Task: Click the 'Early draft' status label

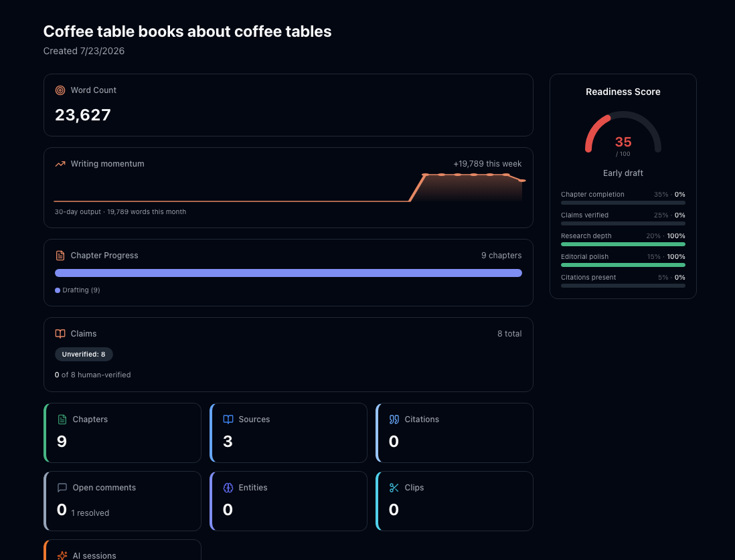Action: pos(623,173)
